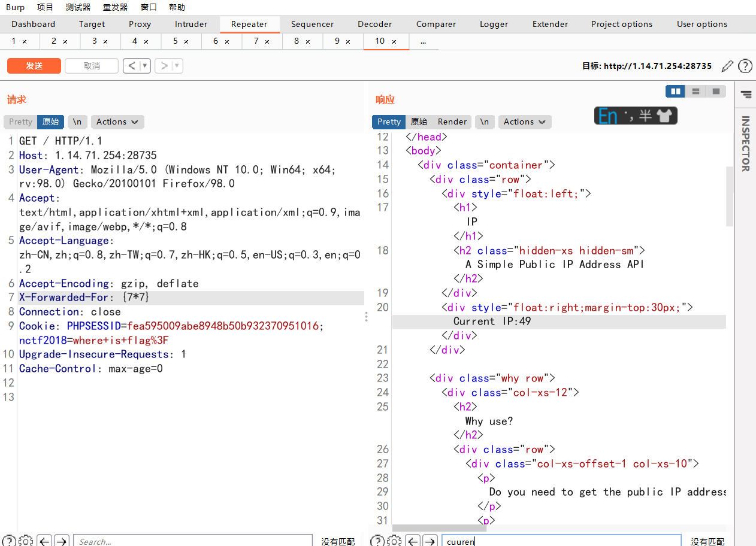This screenshot has width=756, height=546.
Task: Open Inspector panel hamburger menu icon
Action: [x=746, y=94]
